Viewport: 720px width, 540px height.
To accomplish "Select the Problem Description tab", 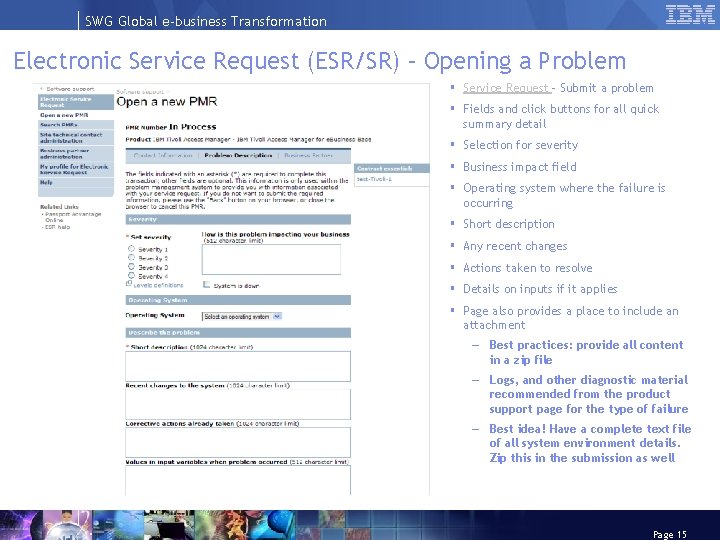I will (x=238, y=156).
